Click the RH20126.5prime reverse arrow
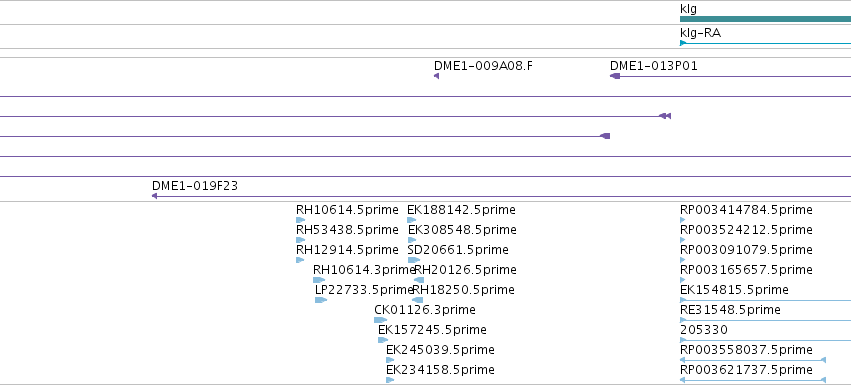Image resolution: width=851 pixels, height=385 pixels. [x=418, y=280]
